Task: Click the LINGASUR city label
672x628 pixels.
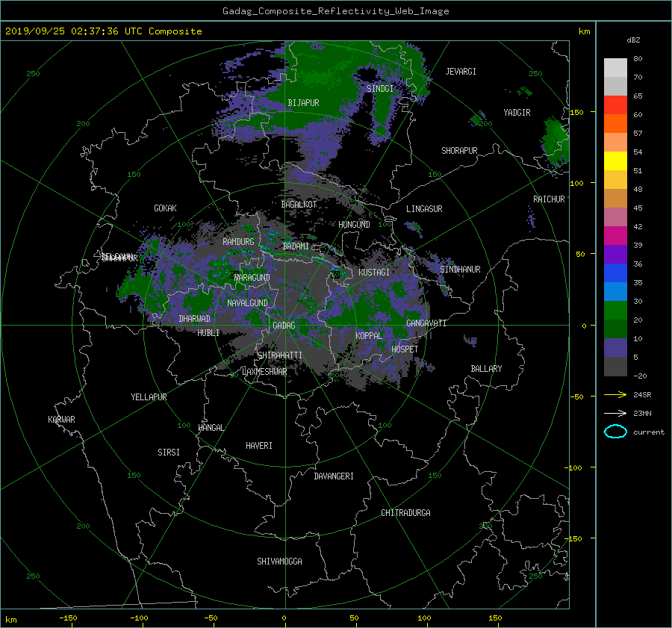Action: [x=424, y=209]
